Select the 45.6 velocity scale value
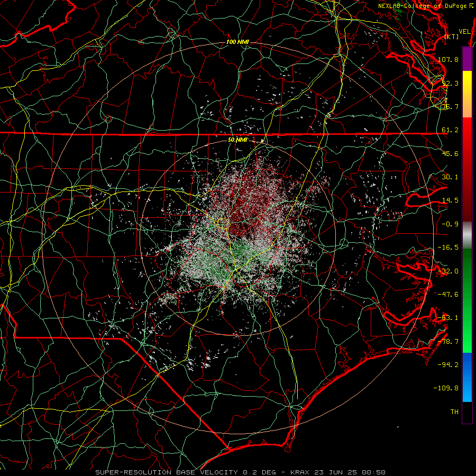Image resolution: width=476 pixels, height=476 pixels. coord(450,153)
